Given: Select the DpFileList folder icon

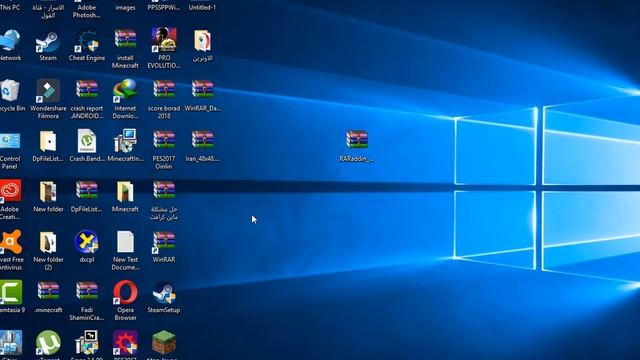Looking at the screenshot, I should [48, 141].
